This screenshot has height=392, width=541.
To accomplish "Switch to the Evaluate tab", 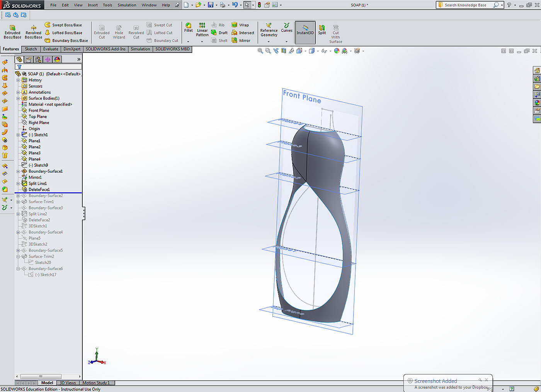I will pyautogui.click(x=51, y=49).
